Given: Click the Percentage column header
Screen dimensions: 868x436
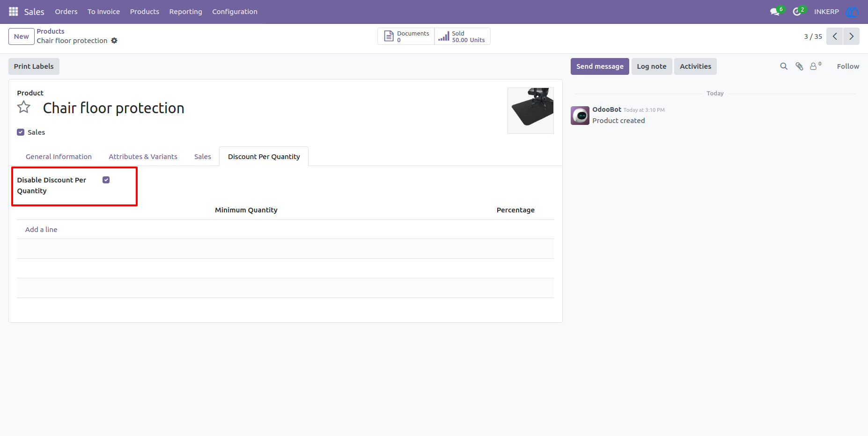Looking at the screenshot, I should (x=515, y=210).
